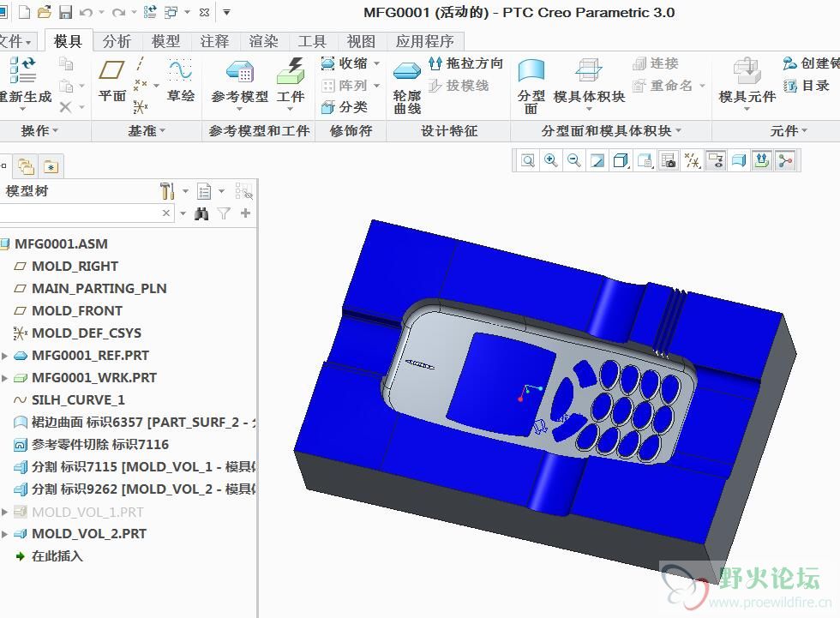Open the Annotate (注释) ribbon tab
Screen dimensions: 840x618
tap(214, 41)
